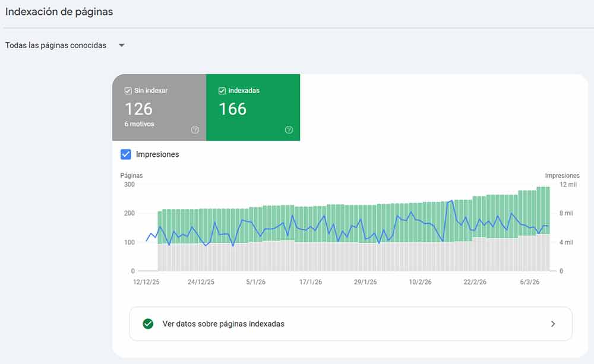Select the Todas las páginas conocidas filter text
This screenshot has height=364, width=594.
pos(56,46)
